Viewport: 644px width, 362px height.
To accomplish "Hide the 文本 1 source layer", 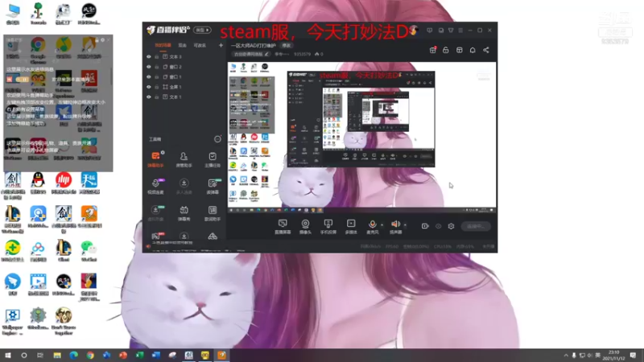I will (149, 97).
